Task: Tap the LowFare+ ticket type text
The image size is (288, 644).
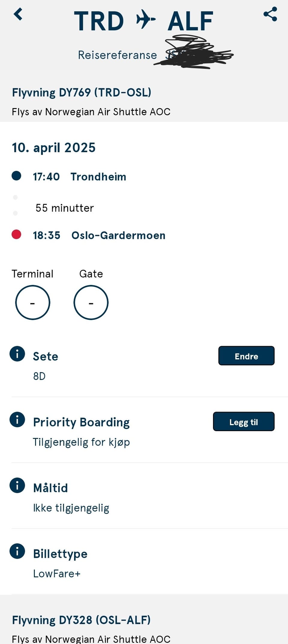Action: coord(57,573)
